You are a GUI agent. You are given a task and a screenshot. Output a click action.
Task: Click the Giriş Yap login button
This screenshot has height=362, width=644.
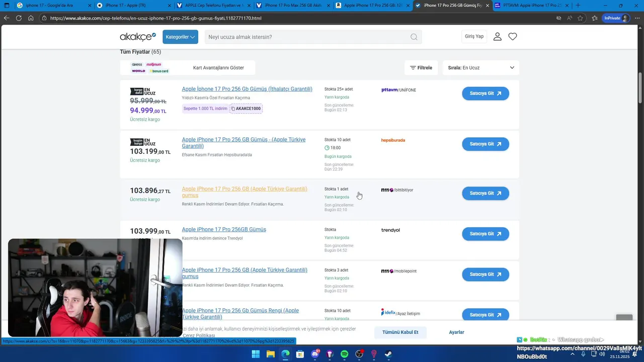coord(474,37)
